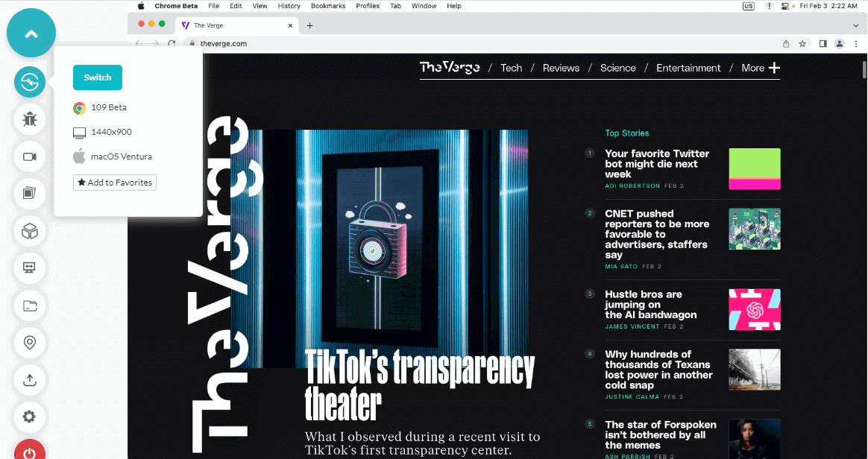Screen dimensions: 868x459
Task: Change the screen resolution using the monitor icon
Action: pyautogui.click(x=30, y=268)
